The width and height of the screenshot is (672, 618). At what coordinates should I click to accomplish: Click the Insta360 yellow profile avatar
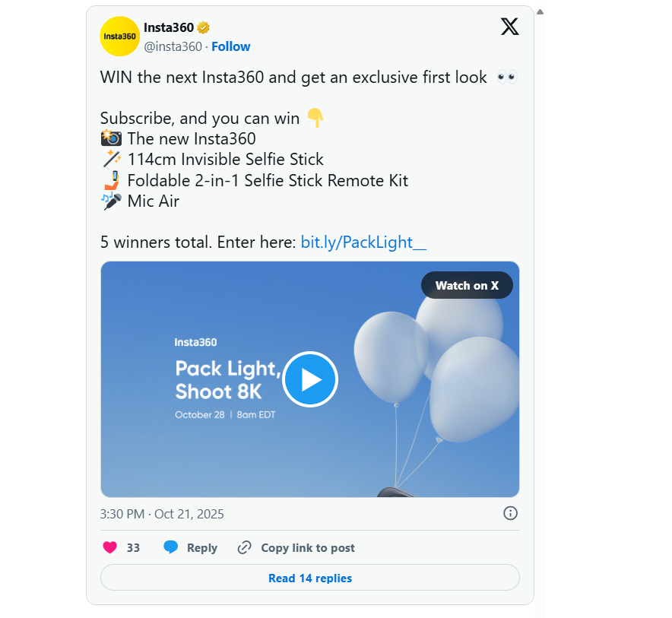pyautogui.click(x=119, y=36)
